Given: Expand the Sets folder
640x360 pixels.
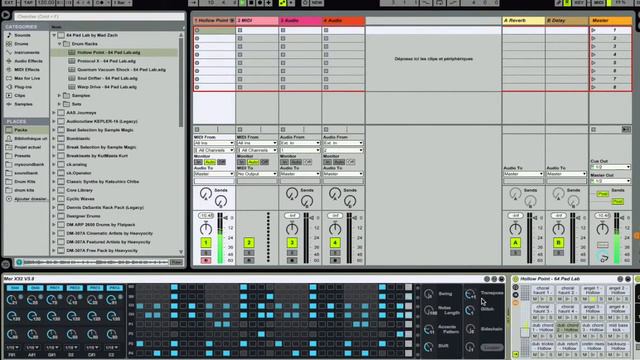Looking at the screenshot, I should 60,104.
